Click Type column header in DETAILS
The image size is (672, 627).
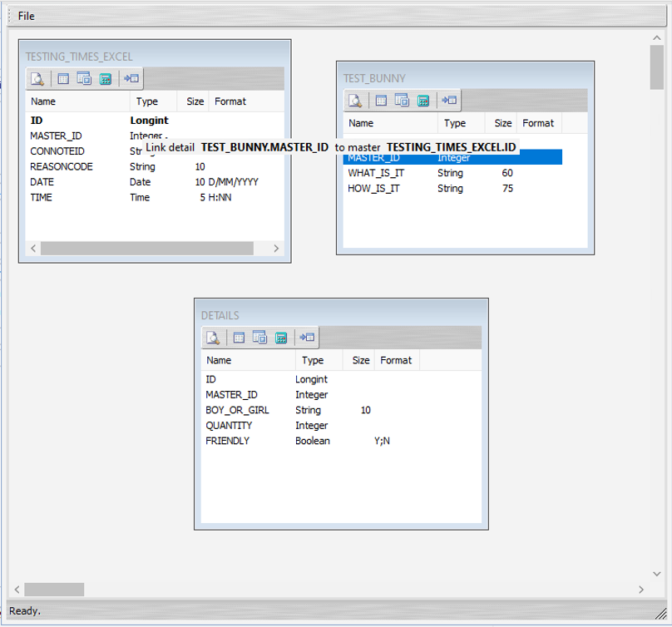(x=319, y=360)
